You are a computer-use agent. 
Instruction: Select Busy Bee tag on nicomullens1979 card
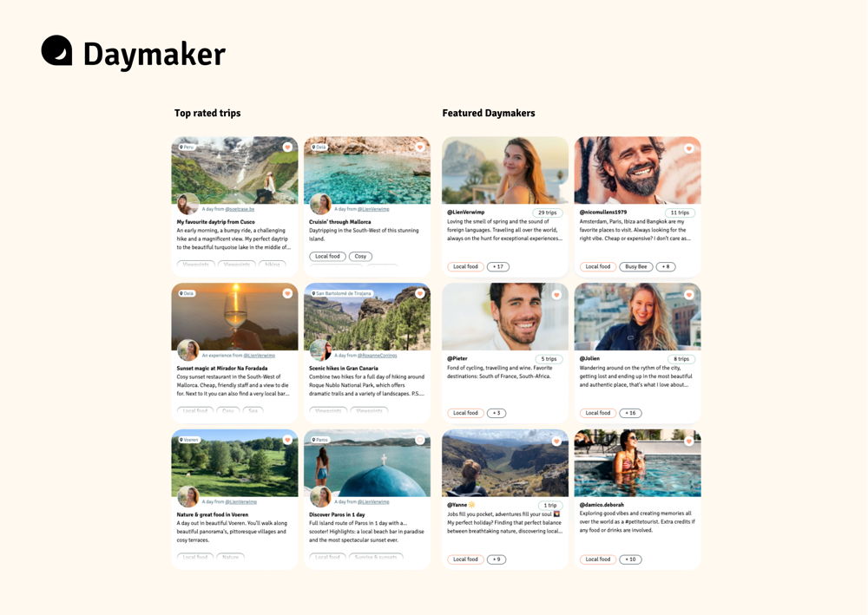pyautogui.click(x=636, y=266)
